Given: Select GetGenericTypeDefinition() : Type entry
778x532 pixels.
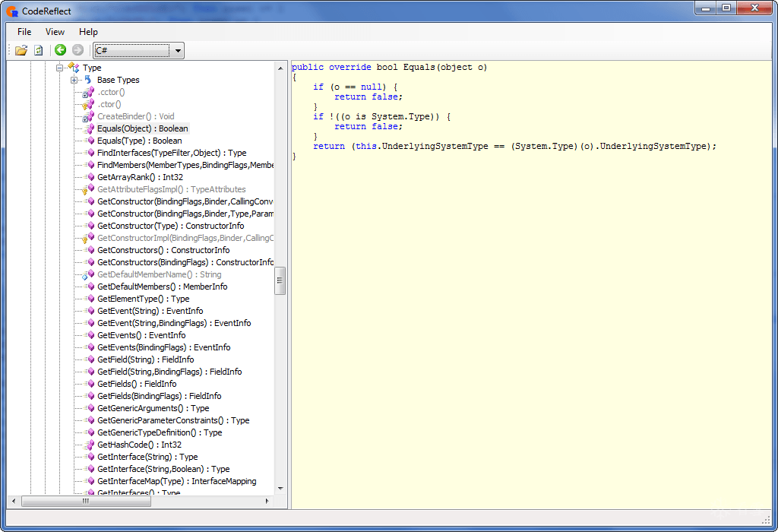Looking at the screenshot, I should (x=160, y=432).
